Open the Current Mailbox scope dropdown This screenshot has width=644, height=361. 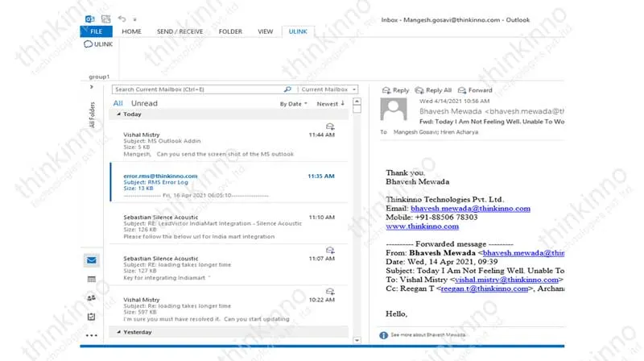pos(328,89)
